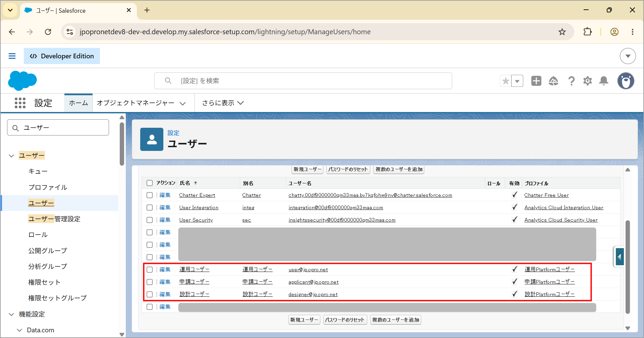This screenshot has height=338, width=644.
Task: Click the bottom 新規ユーザー button
Action: tap(304, 320)
